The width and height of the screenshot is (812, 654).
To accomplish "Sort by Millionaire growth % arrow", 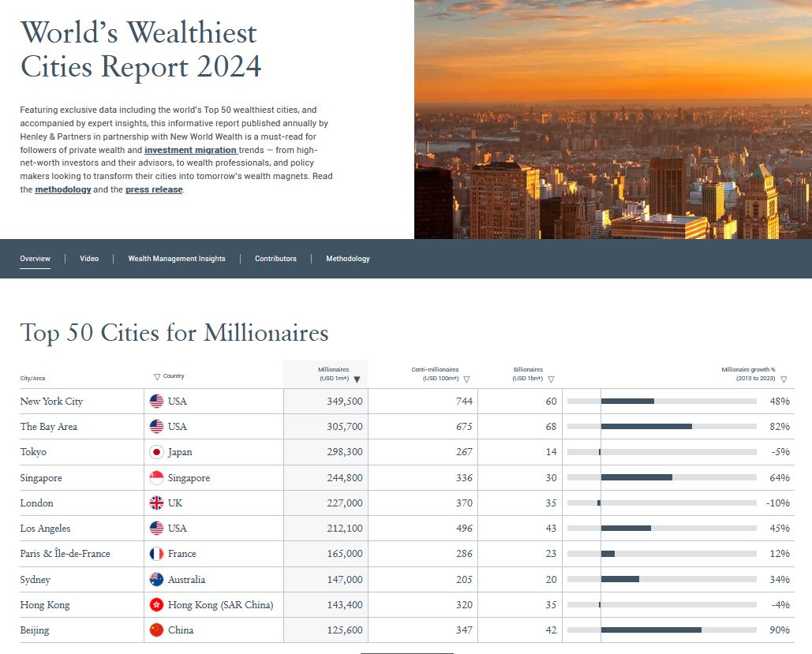I will tap(784, 379).
